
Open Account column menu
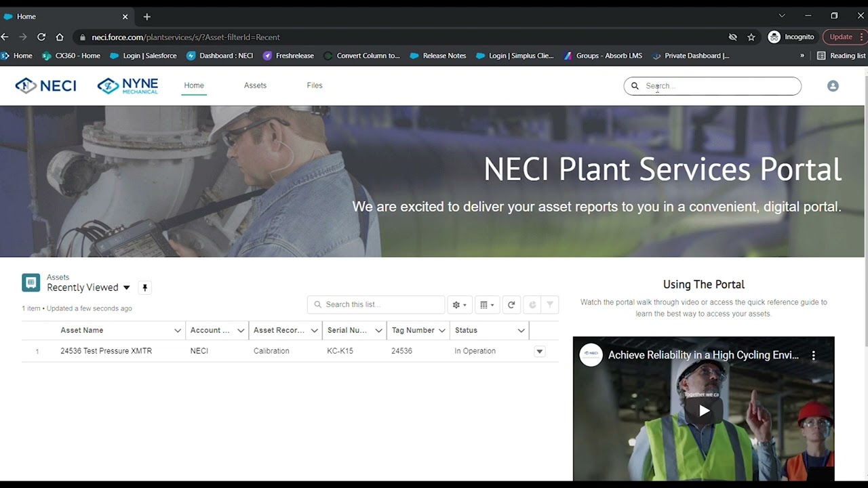click(241, 331)
